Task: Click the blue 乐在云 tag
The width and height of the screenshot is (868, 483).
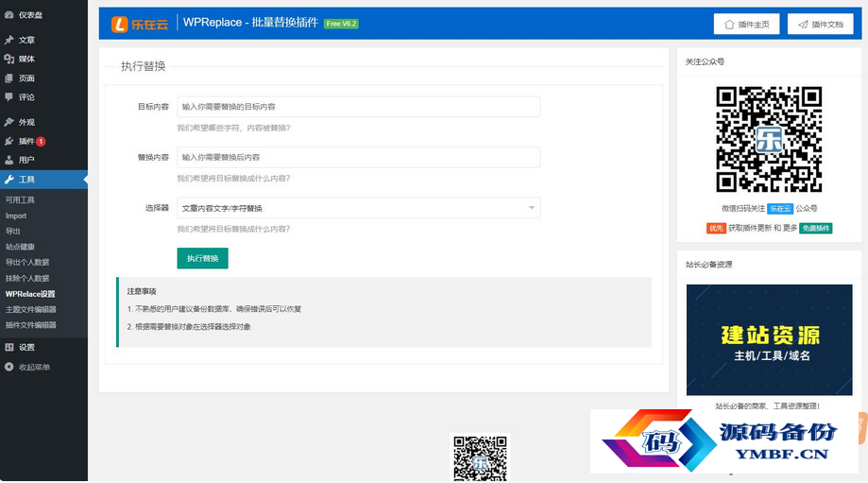Action: 780,209
